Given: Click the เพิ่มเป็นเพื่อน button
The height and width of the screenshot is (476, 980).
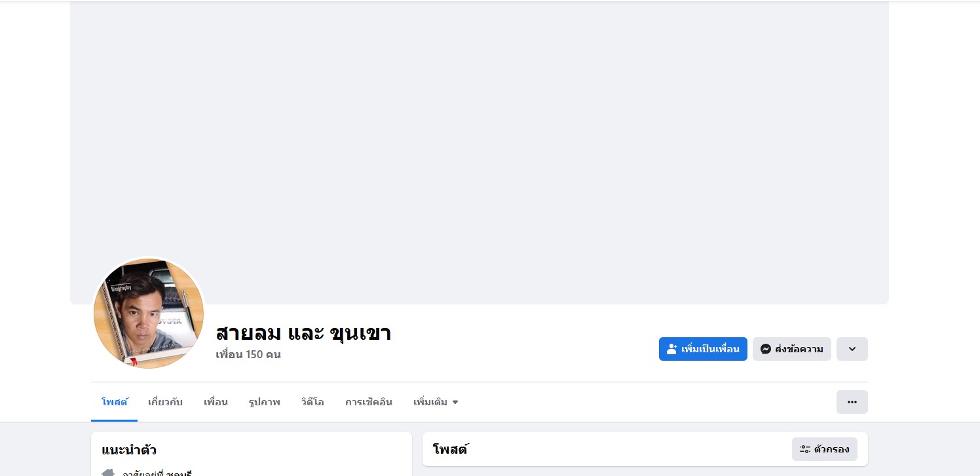Looking at the screenshot, I should click(x=703, y=349).
